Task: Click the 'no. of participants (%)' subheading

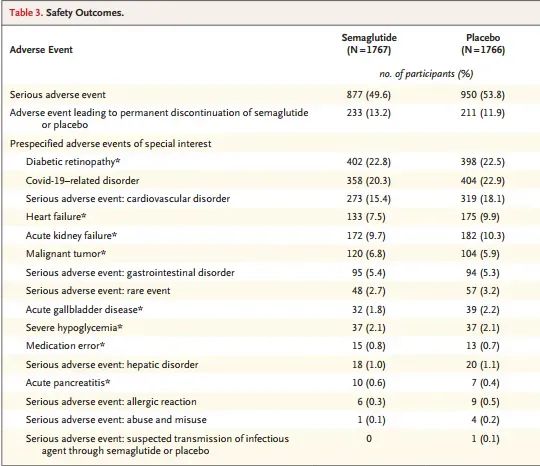Action: tap(426, 74)
